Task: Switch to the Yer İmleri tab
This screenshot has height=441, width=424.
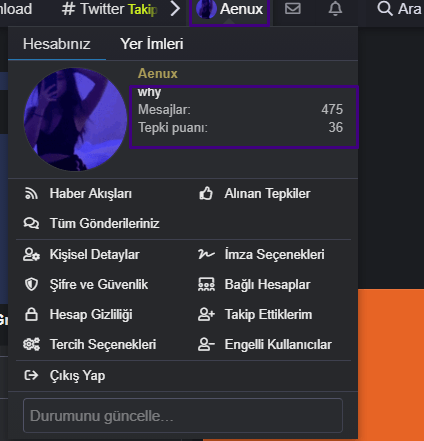Action: 152,44
